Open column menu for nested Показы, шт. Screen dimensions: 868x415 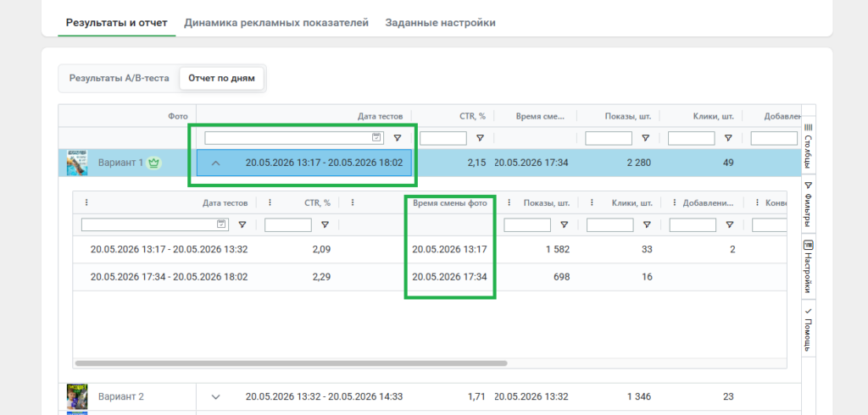click(x=509, y=203)
